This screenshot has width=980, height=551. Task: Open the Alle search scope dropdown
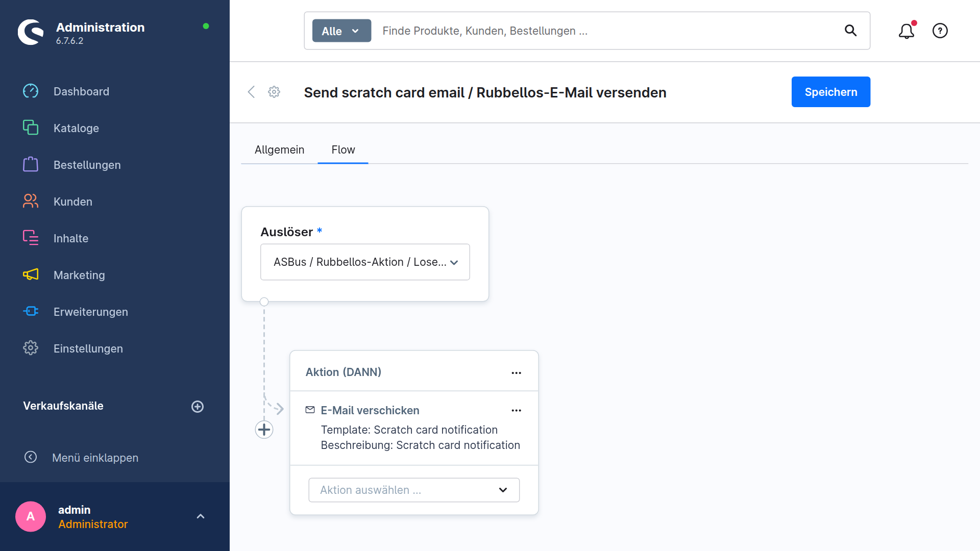(341, 31)
